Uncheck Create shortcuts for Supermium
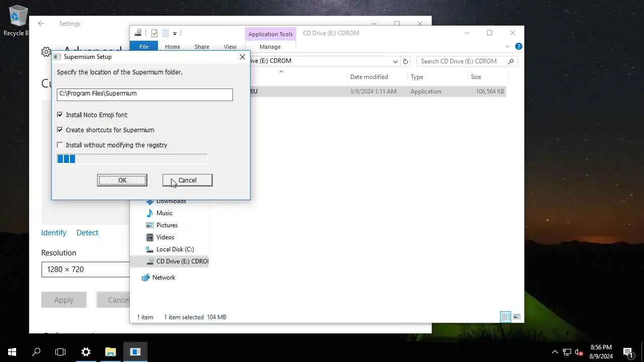This screenshot has height=362, width=644. pyautogui.click(x=60, y=130)
